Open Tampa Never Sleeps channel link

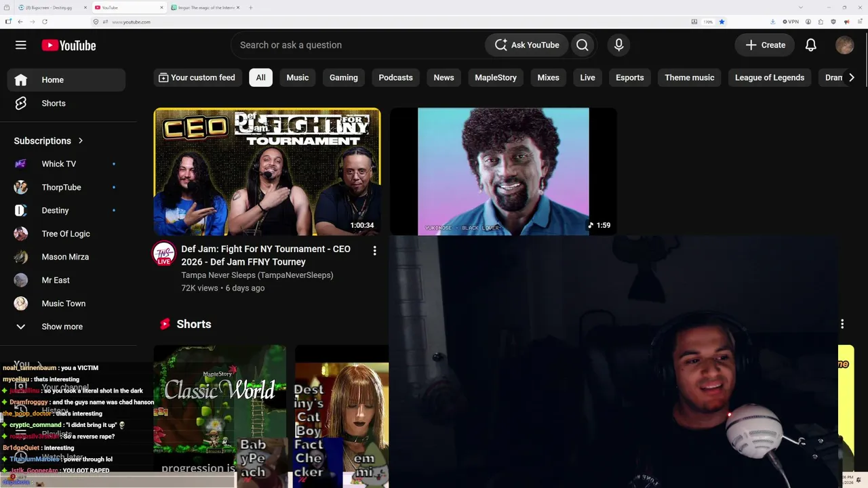pos(257,275)
